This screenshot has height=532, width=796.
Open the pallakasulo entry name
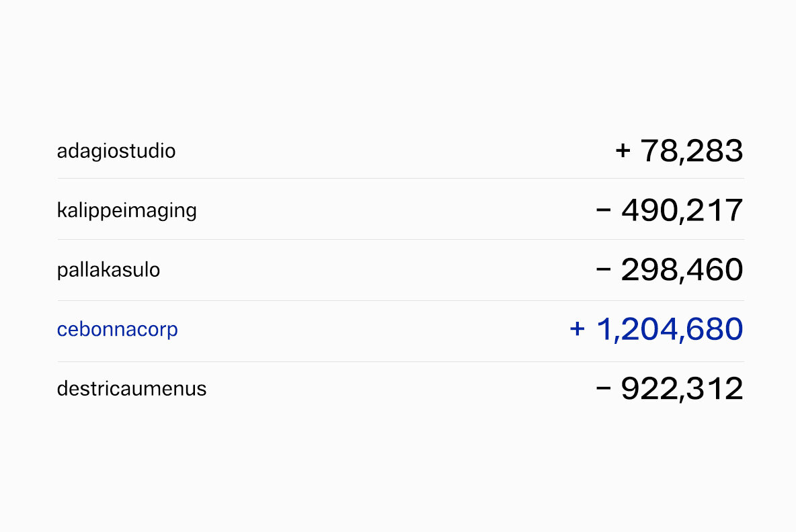click(x=108, y=271)
